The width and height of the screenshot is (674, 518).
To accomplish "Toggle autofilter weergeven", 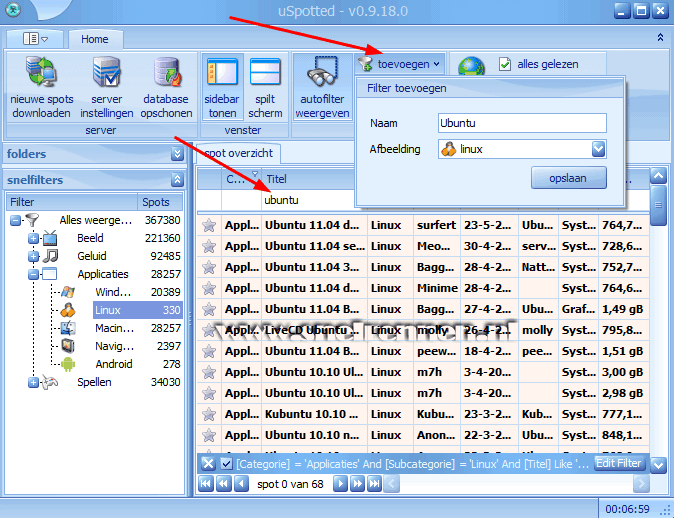I will [322, 87].
